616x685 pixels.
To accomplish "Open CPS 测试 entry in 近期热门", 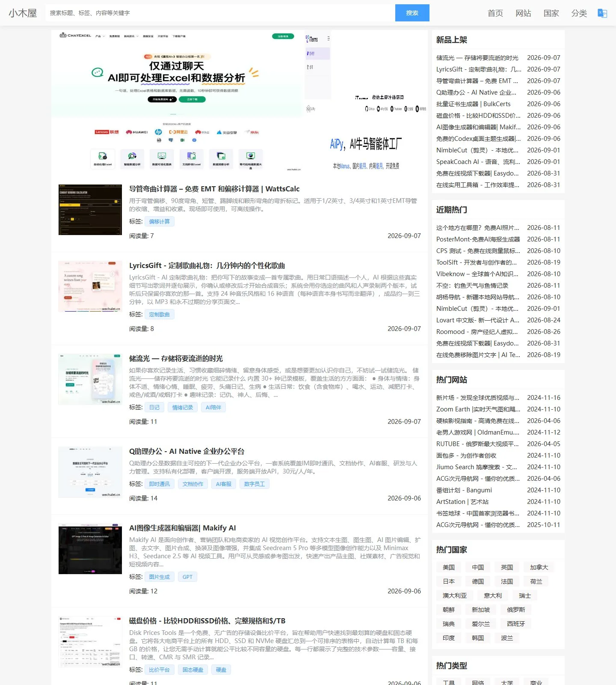I will pyautogui.click(x=478, y=251).
